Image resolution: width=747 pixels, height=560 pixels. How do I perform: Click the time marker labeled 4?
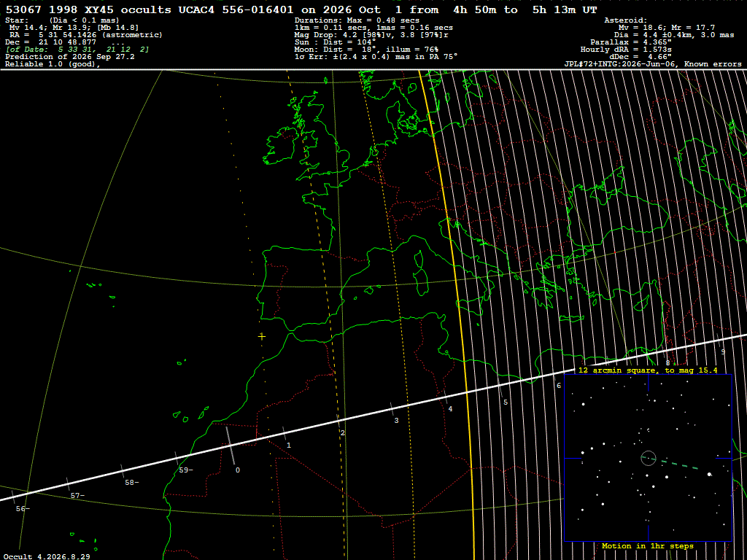pyautogui.click(x=450, y=408)
